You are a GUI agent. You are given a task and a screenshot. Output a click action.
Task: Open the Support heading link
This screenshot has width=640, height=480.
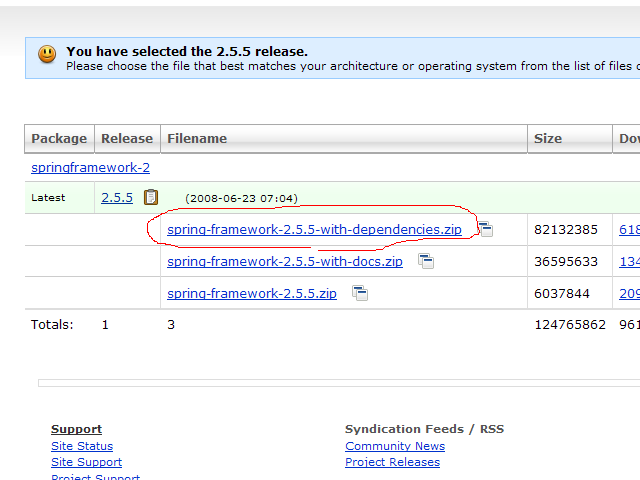click(x=76, y=429)
